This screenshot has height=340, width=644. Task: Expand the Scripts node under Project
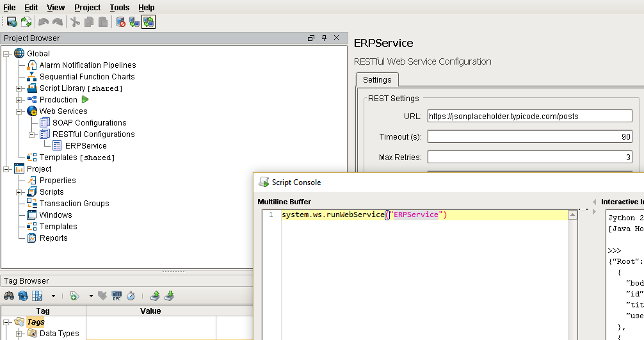19,192
